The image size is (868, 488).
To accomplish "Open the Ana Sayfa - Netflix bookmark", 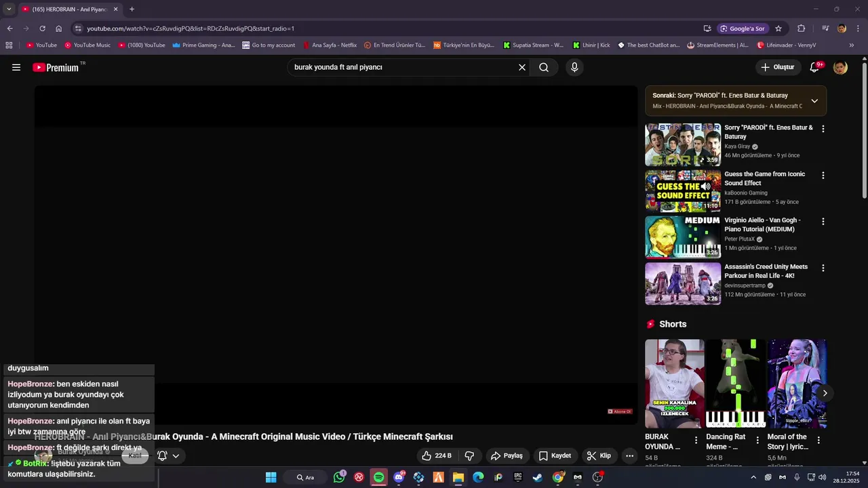I will coord(330,45).
